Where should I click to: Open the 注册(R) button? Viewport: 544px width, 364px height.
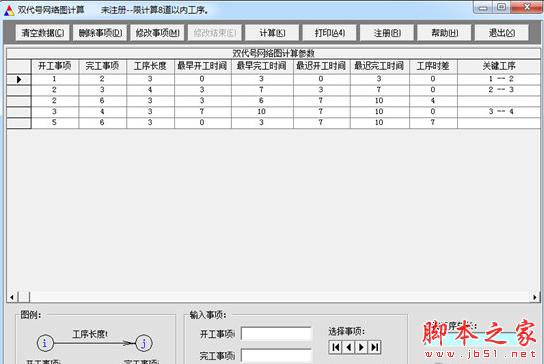click(x=387, y=33)
